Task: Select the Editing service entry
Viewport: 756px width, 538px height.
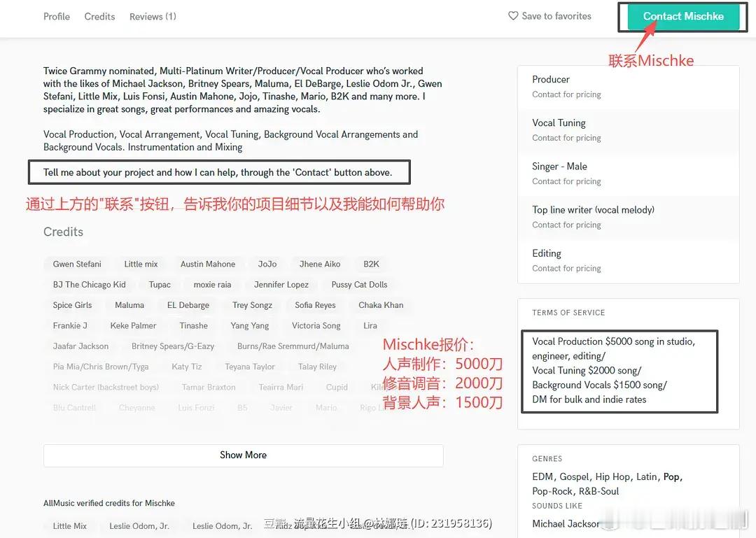Action: [628, 260]
